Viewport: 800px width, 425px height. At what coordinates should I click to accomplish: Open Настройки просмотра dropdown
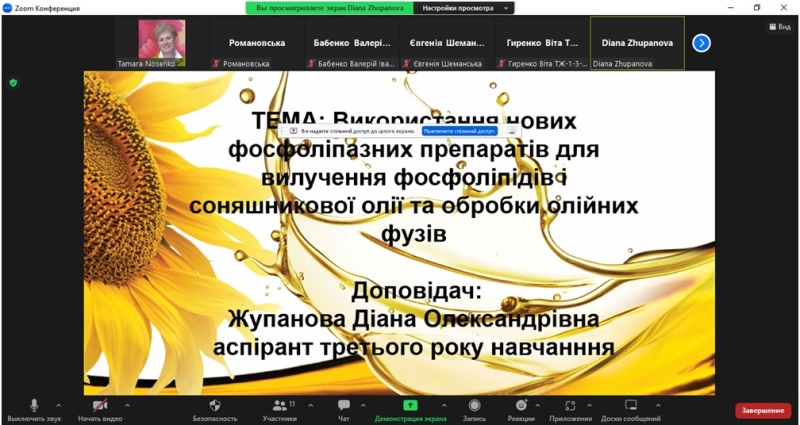click(464, 8)
